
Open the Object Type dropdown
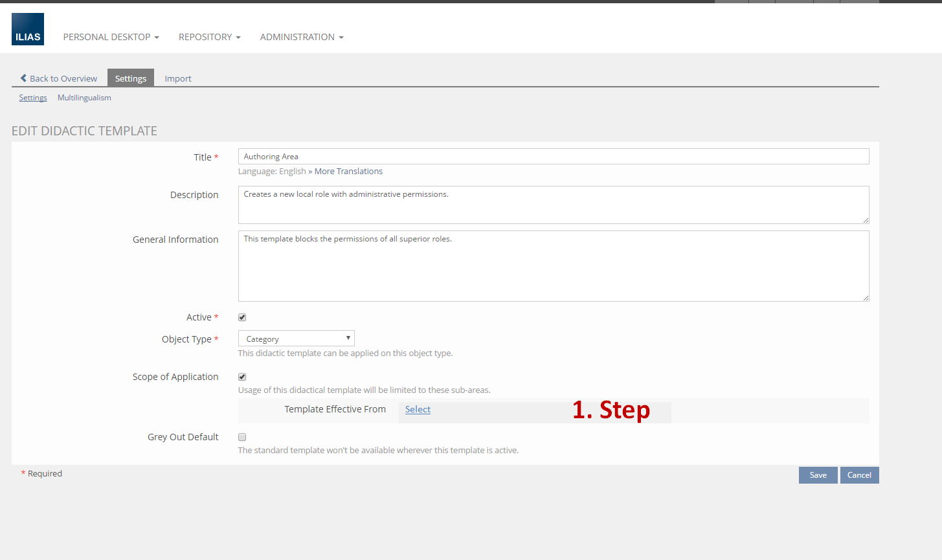(296, 339)
